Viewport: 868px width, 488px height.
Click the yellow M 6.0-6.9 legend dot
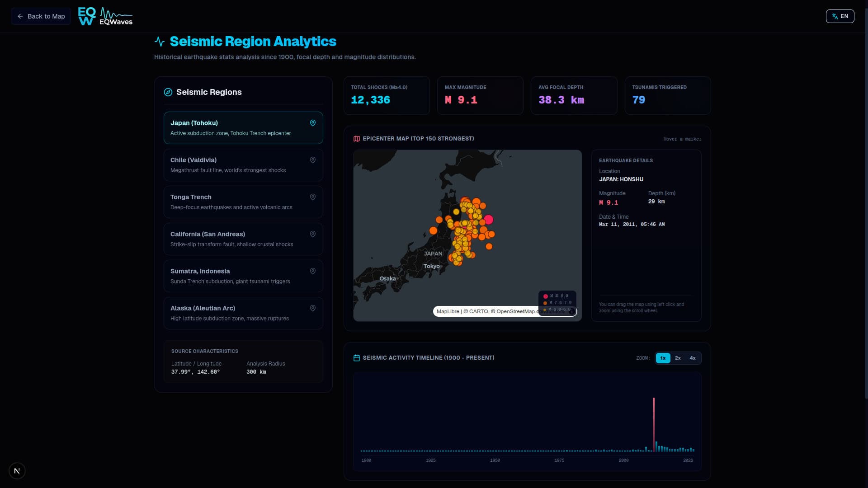(x=545, y=310)
